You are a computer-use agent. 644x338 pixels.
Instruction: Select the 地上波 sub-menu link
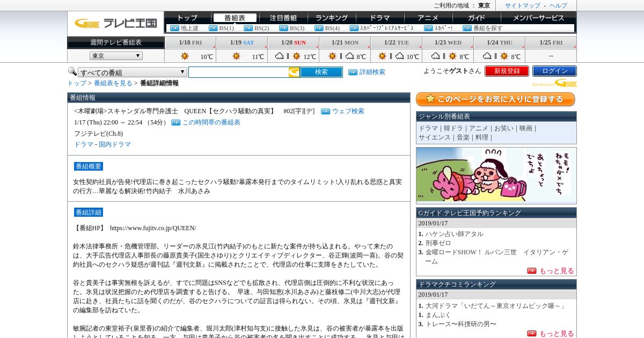189,28
